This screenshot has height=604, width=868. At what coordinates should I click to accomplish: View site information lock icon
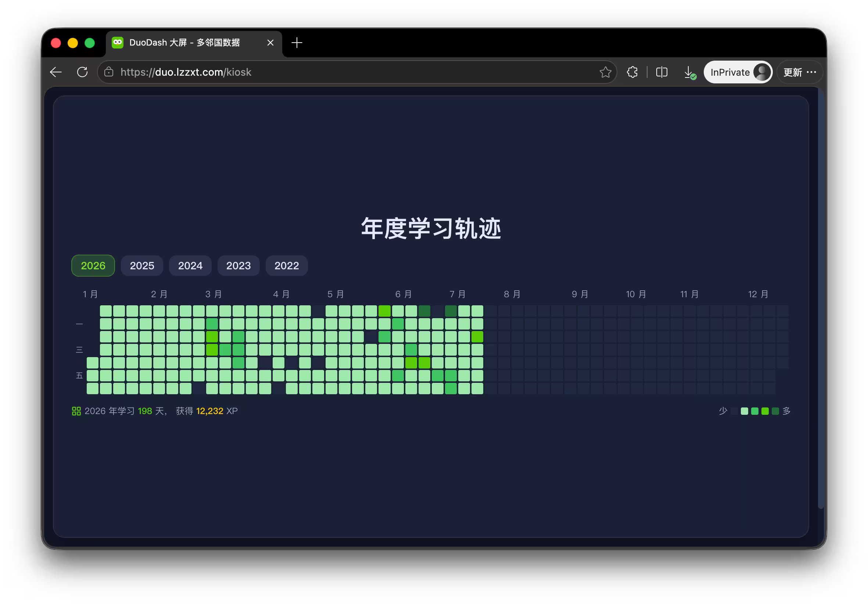tap(109, 72)
